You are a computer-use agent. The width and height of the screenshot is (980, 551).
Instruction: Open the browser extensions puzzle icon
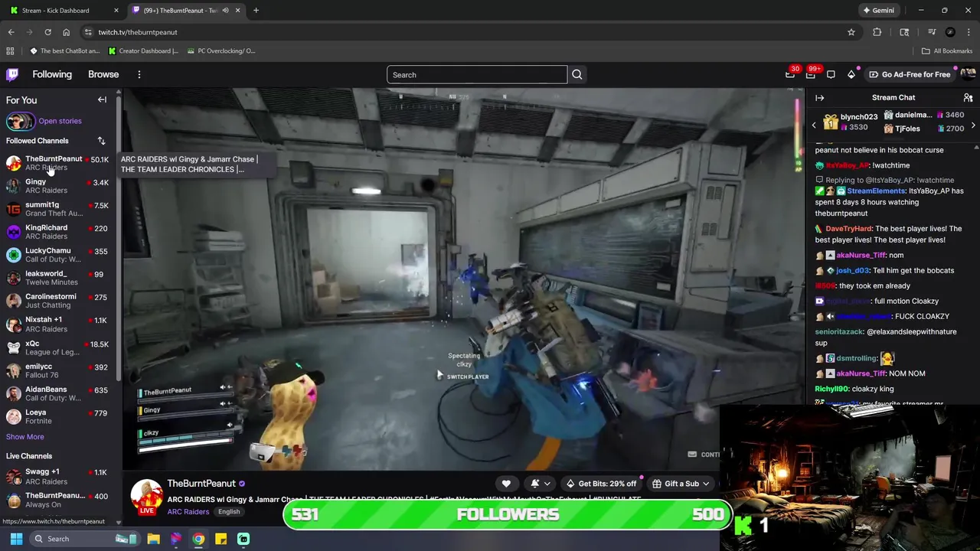coord(877,32)
